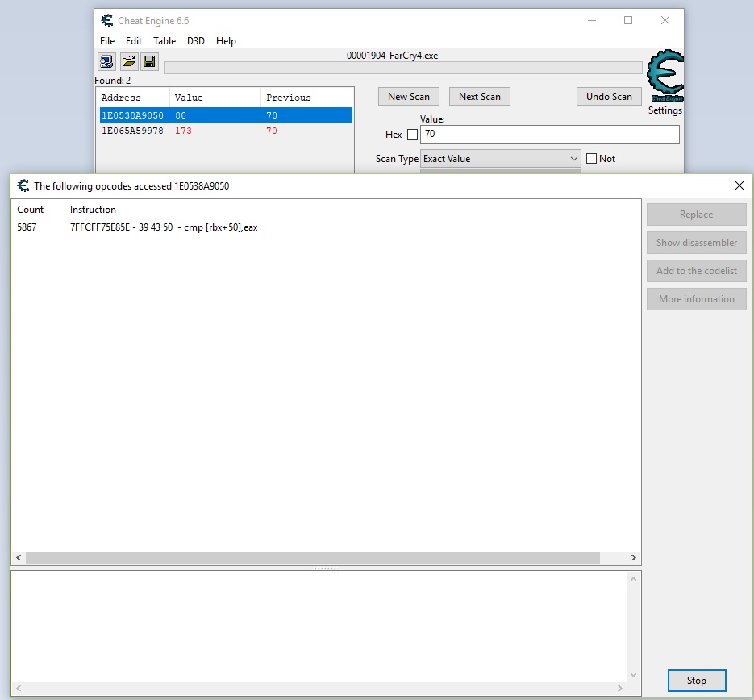Click the Previous column header

[306, 98]
